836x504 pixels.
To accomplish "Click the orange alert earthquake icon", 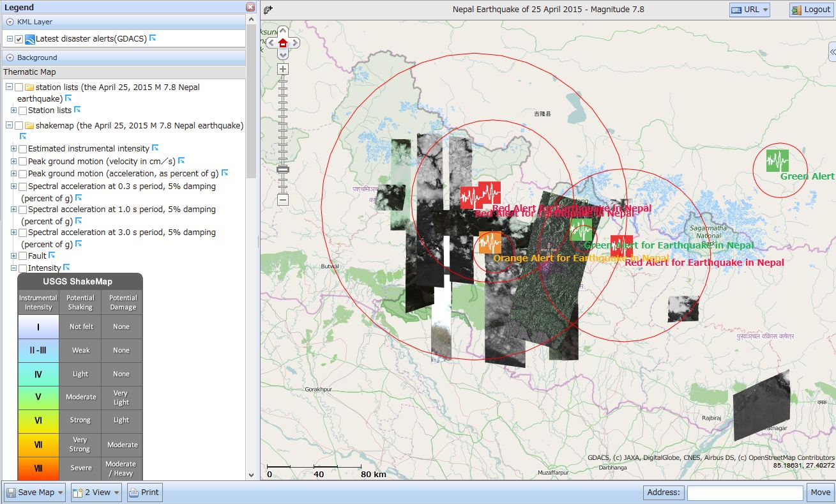I will pyautogui.click(x=490, y=243).
